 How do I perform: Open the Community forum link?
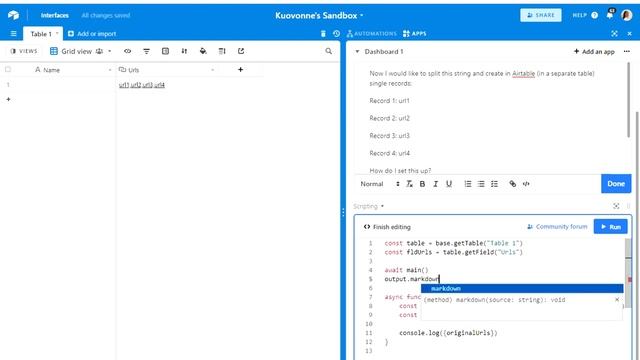(557, 227)
